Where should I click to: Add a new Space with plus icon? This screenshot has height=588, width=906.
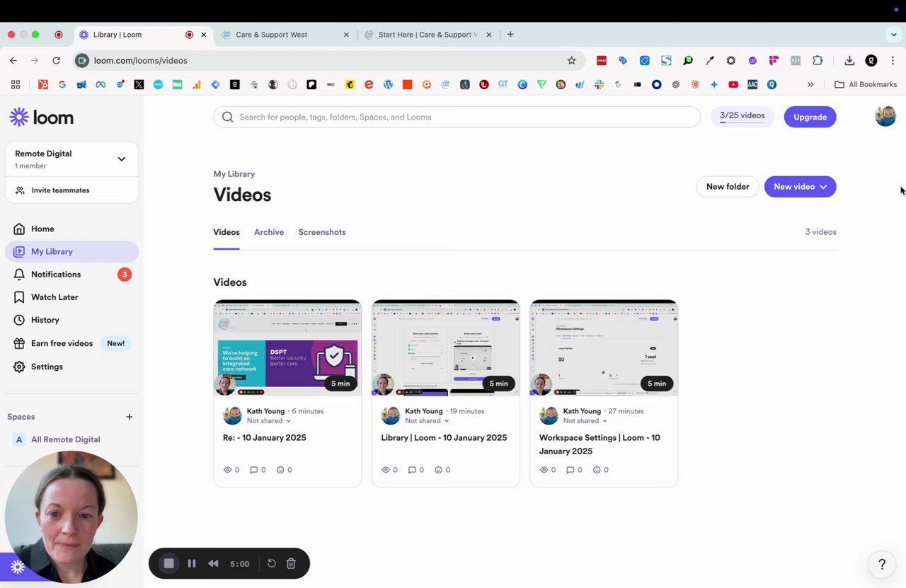129,417
